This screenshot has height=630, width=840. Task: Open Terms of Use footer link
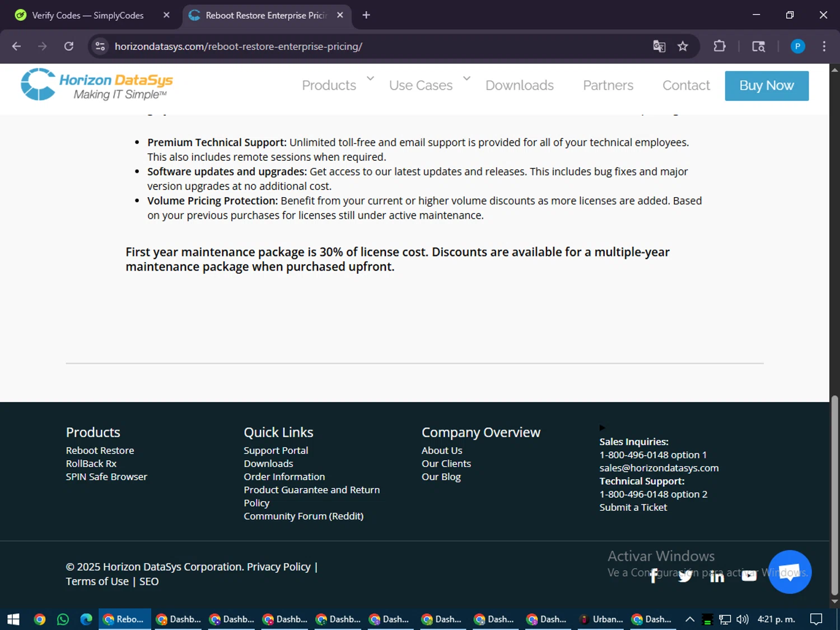(x=97, y=581)
